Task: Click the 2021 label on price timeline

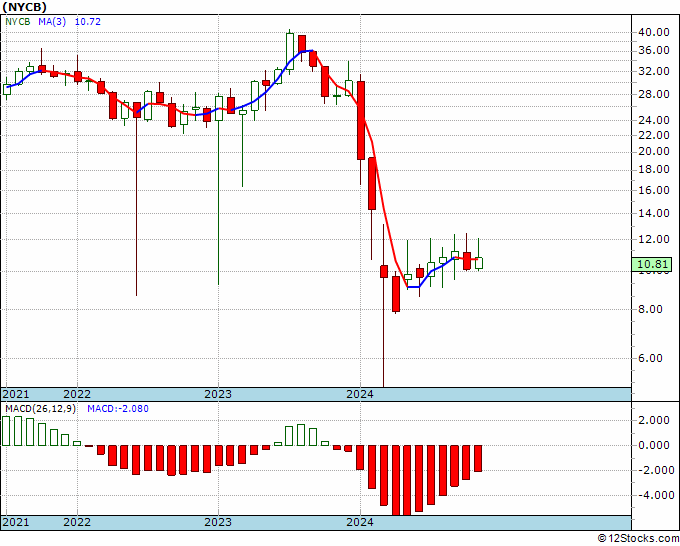Action: coord(16,394)
